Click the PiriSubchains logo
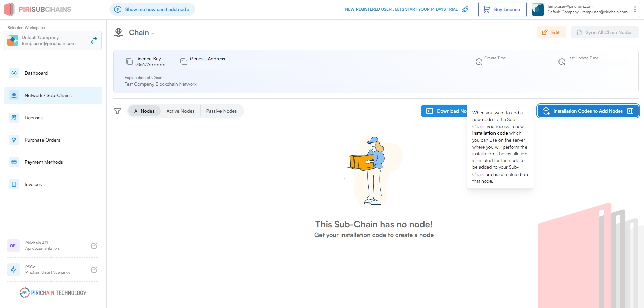This screenshot has width=644, height=308. point(38,9)
